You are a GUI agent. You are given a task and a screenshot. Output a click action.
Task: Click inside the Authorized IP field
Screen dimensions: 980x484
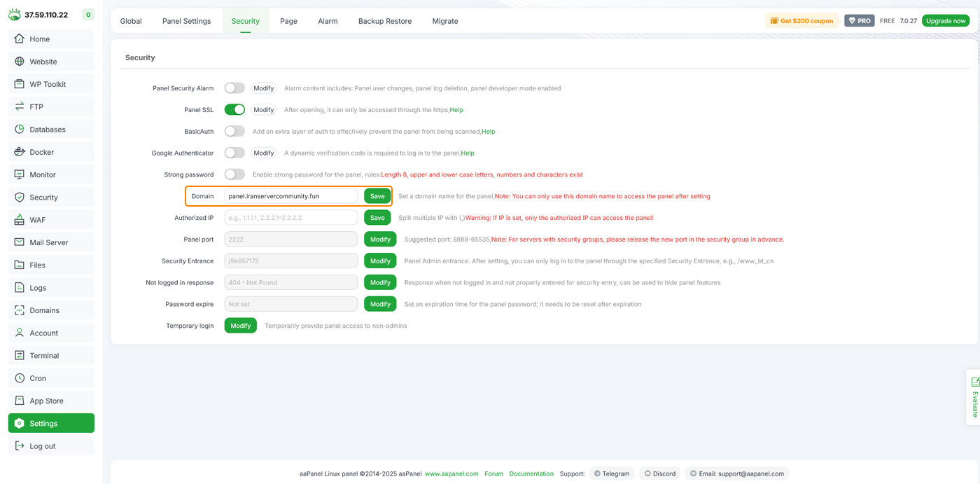tap(290, 217)
